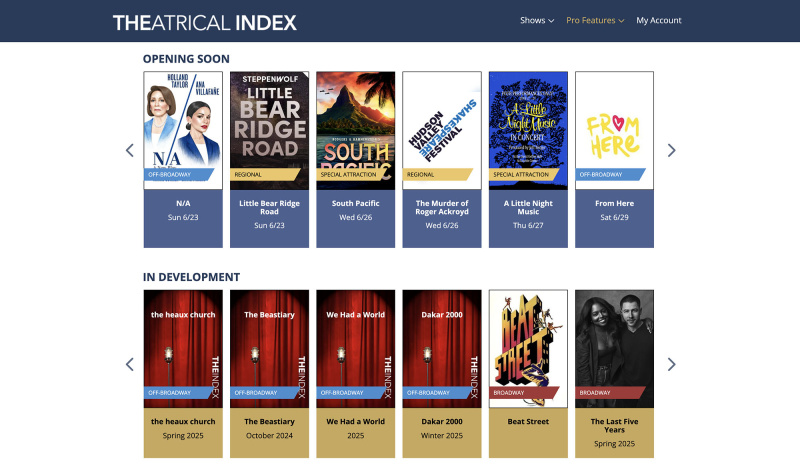The image size is (800, 471).
Task: Open the N/A show poster
Action: 183,131
